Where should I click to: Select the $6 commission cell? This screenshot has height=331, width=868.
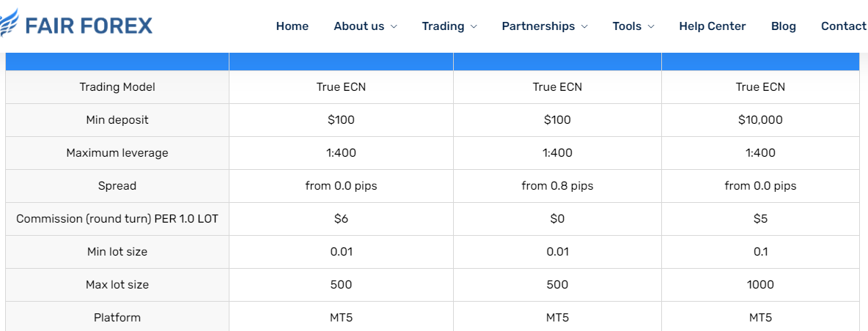click(x=341, y=219)
